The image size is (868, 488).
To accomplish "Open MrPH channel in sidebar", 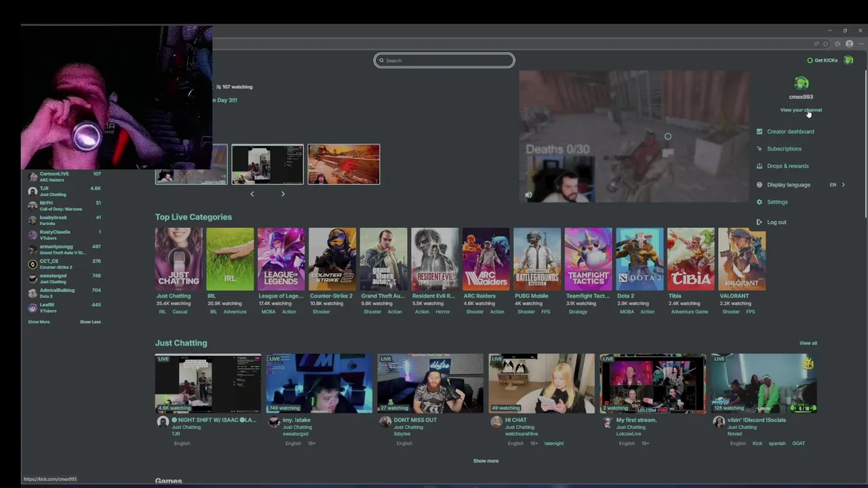I will point(64,205).
